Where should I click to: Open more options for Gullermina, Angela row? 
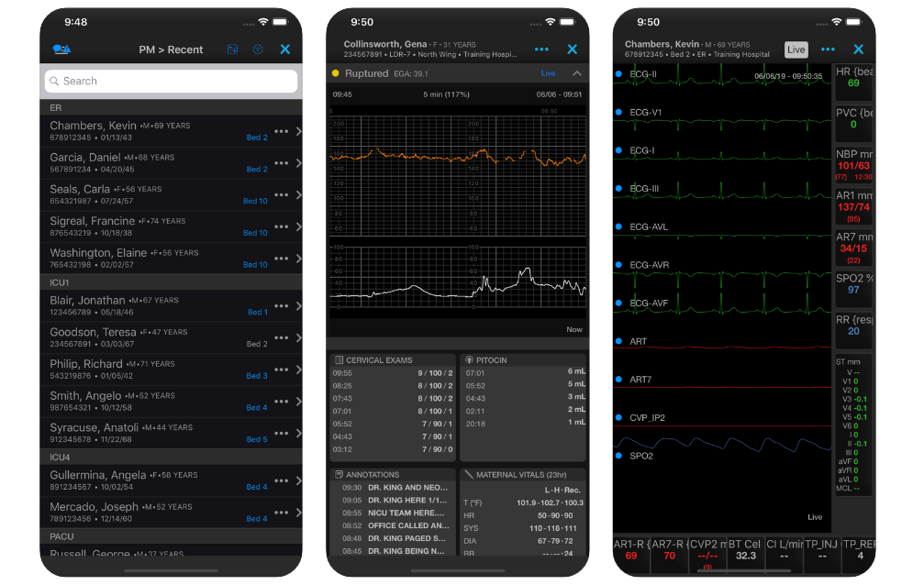(281, 481)
